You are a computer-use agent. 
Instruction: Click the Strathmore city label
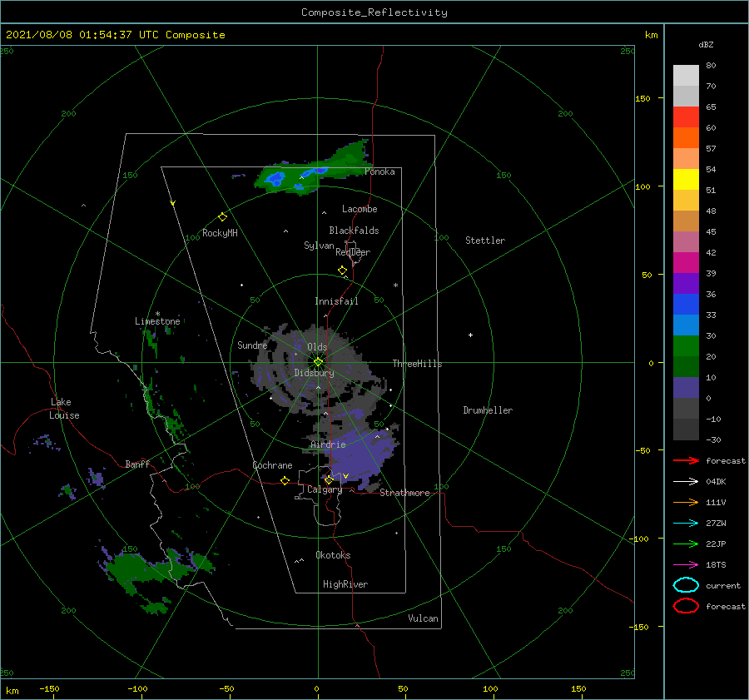click(404, 493)
